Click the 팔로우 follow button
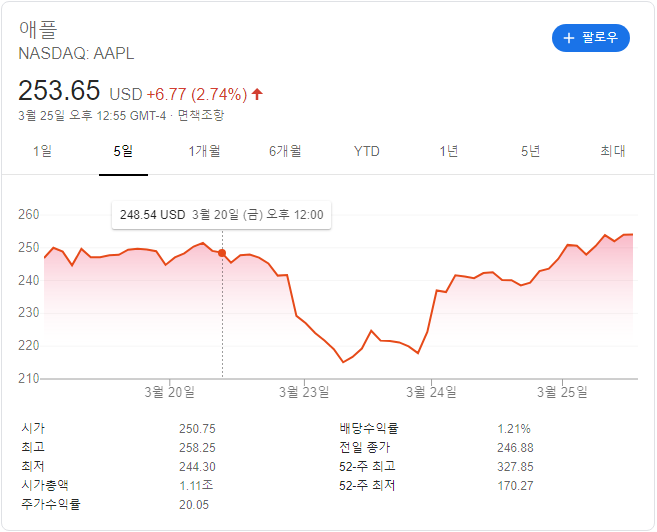The height and width of the screenshot is (532, 657). pyautogui.click(x=591, y=38)
